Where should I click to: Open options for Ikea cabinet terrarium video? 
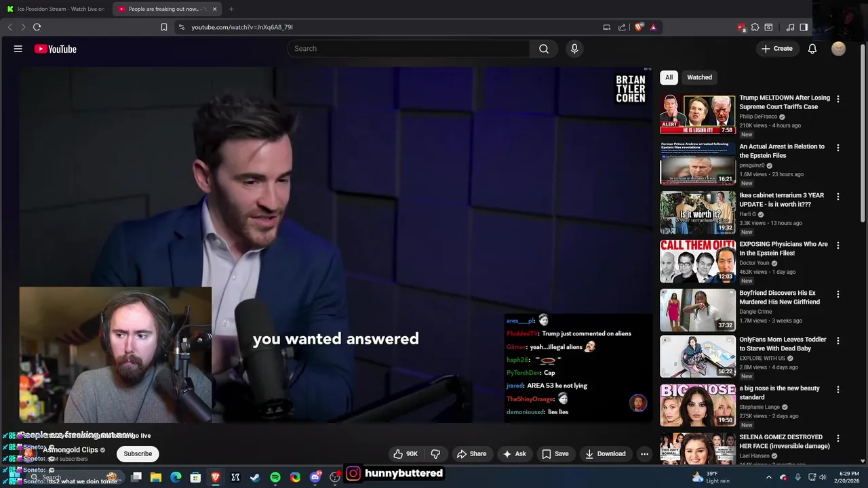838,197
